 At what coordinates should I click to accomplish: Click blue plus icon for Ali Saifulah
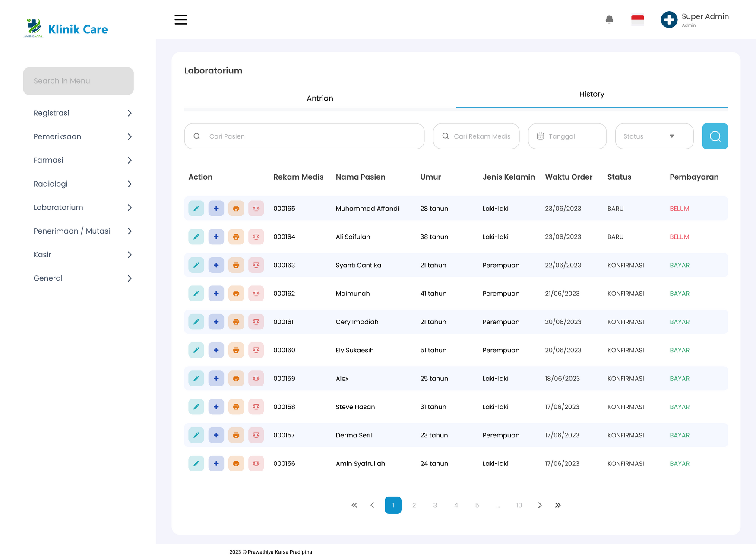click(x=216, y=237)
